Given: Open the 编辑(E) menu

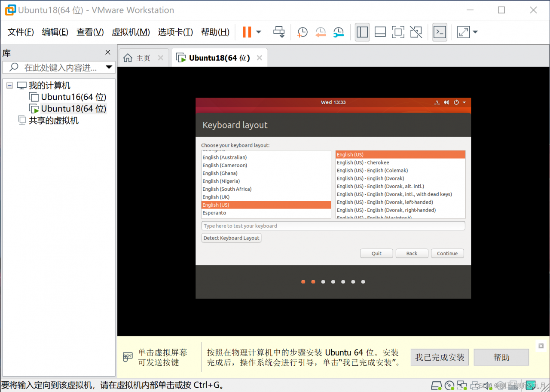Looking at the screenshot, I should 55,32.
